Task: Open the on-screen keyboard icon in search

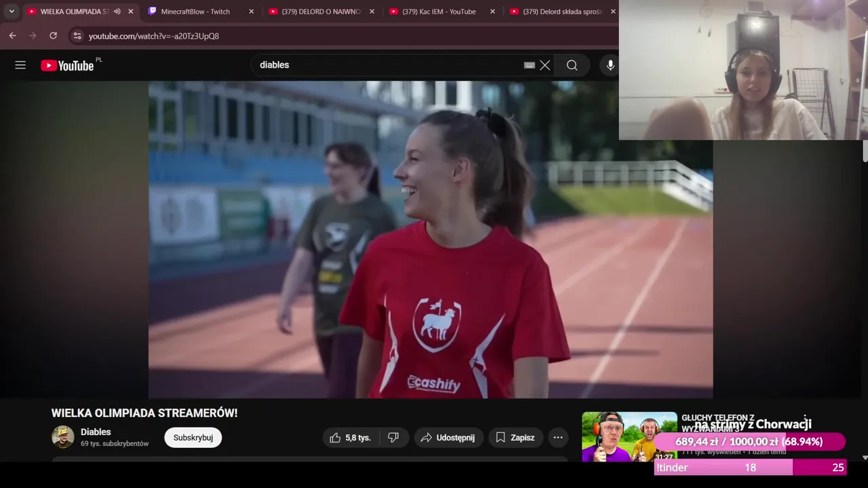Action: point(530,65)
